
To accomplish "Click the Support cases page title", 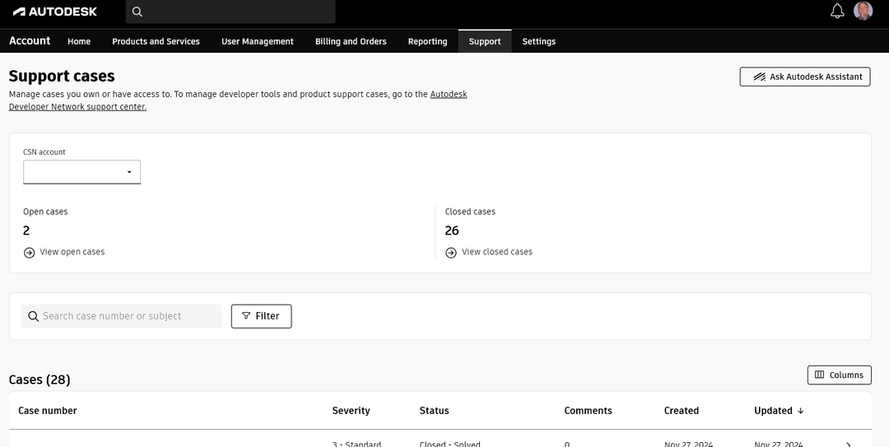I will point(62,76).
